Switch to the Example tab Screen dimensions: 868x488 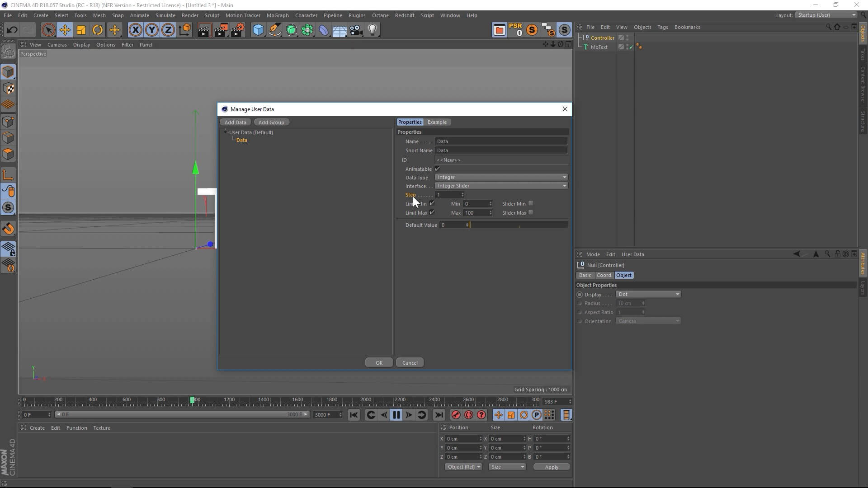(x=437, y=122)
